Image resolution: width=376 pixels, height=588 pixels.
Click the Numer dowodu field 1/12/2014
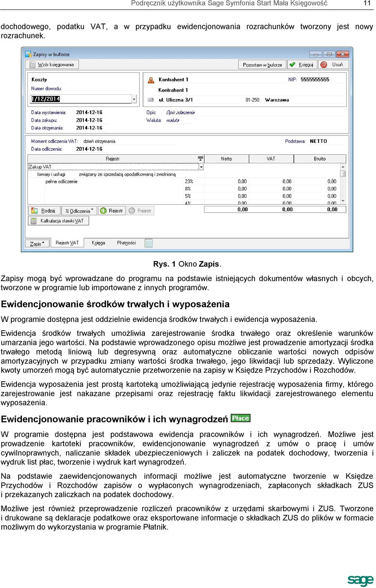(81, 99)
